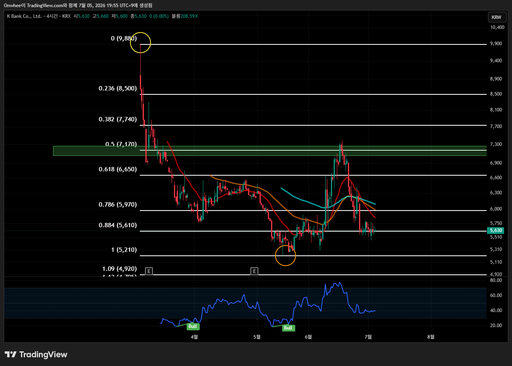Click the 0 (0.00%) change value
The height and width of the screenshot is (366, 512).
point(159,16)
